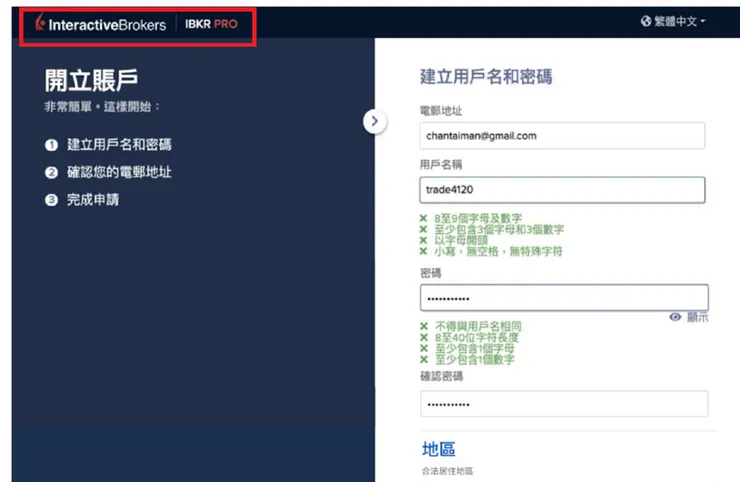The width and height of the screenshot is (740, 482).
Task: Click the step 1 number circle icon
Action: (51, 145)
